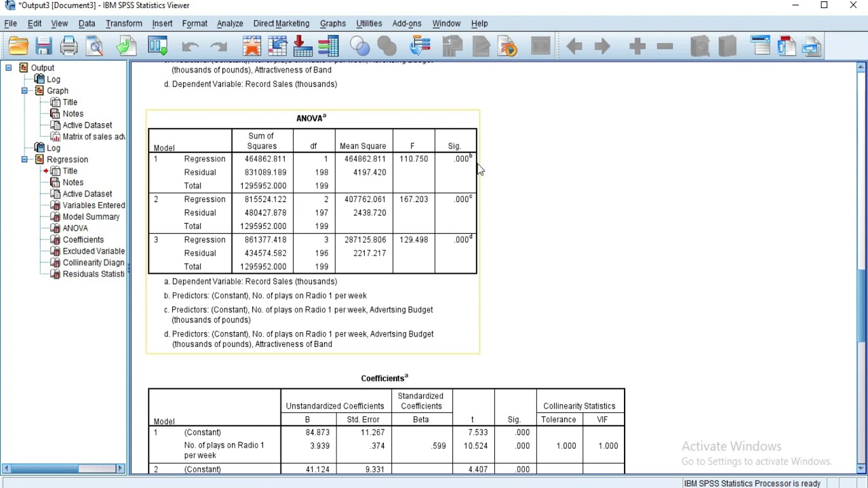Screen dimensions: 868x488
Task: Click the Hide closed book icon
Action: point(727,46)
